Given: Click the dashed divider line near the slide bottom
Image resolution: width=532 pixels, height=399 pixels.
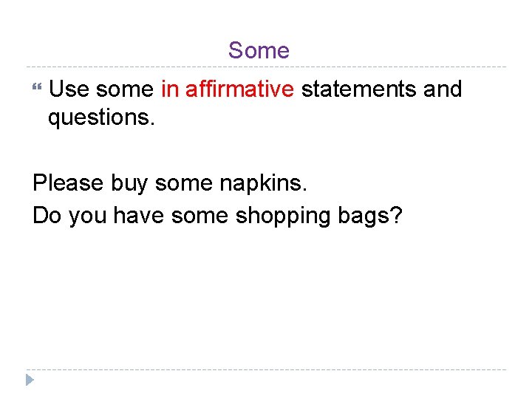Looking at the screenshot, I should [266, 369].
